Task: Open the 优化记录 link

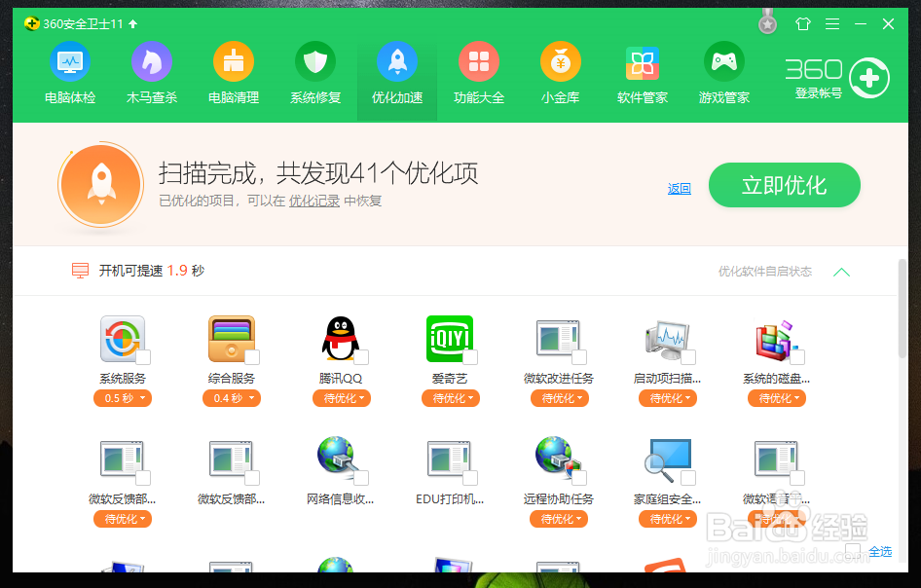Action: tap(314, 201)
